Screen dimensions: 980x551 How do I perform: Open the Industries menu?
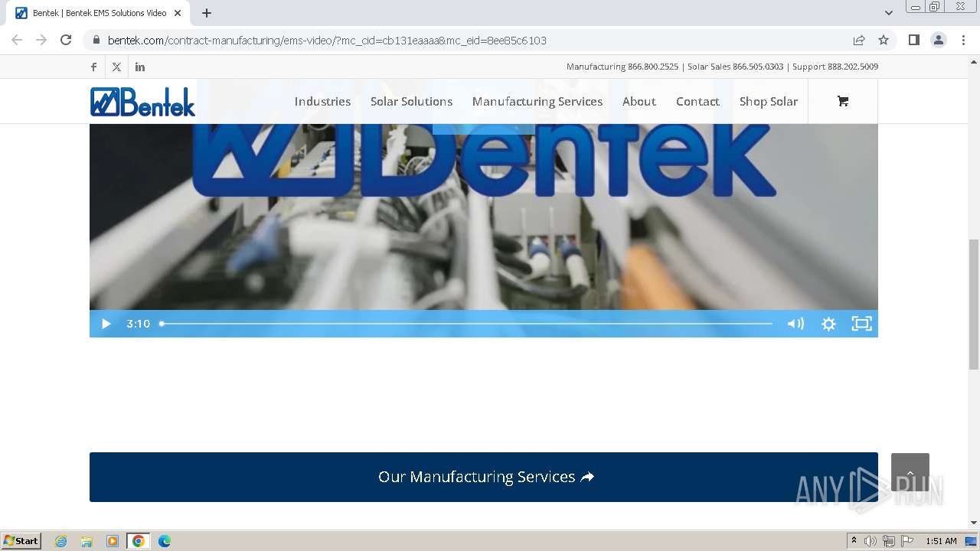[322, 101]
